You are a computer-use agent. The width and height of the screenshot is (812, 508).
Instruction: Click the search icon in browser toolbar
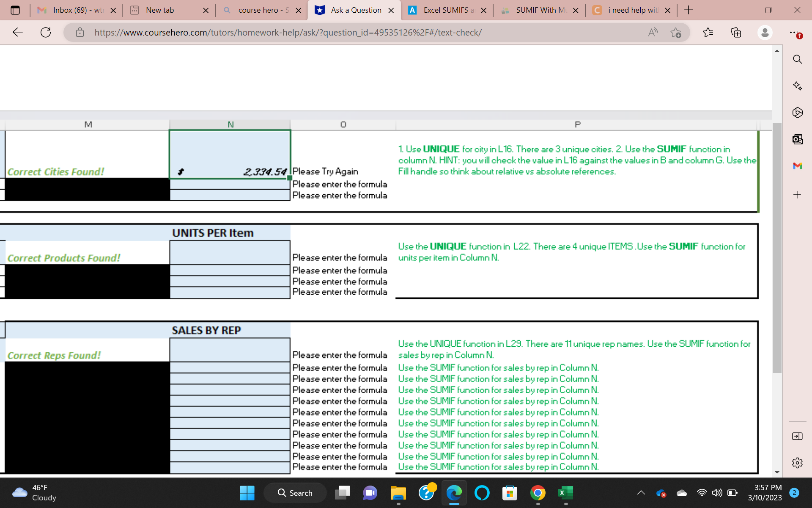(x=797, y=58)
